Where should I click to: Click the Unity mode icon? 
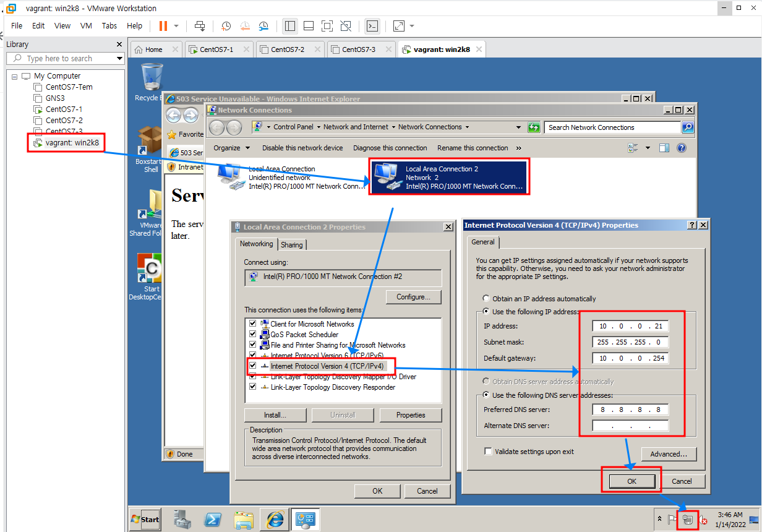(x=346, y=26)
